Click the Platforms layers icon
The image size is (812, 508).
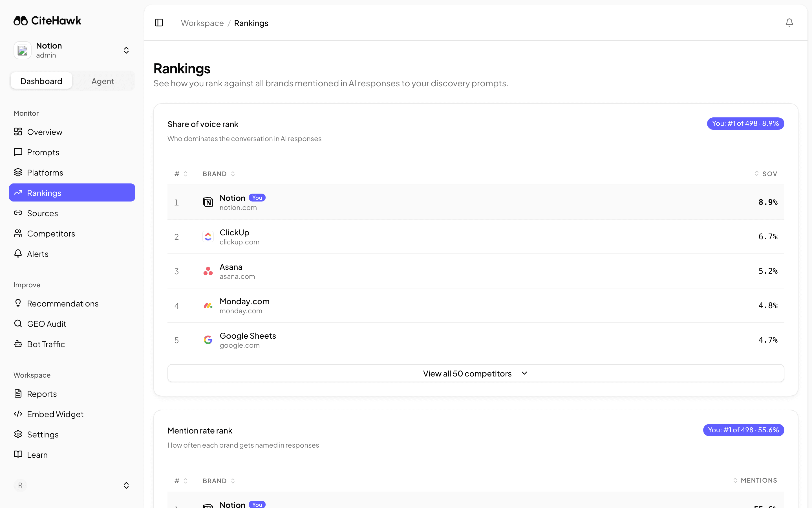[x=18, y=172]
